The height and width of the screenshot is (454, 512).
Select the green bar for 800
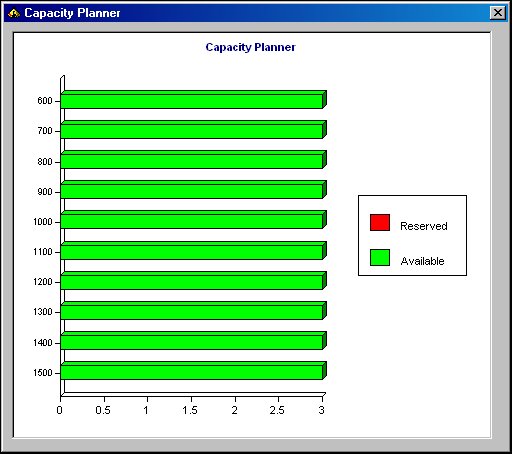click(193, 160)
